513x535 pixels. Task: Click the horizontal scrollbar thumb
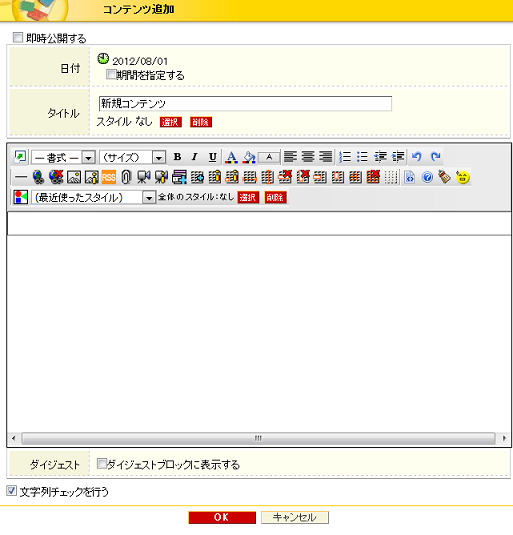(258, 438)
